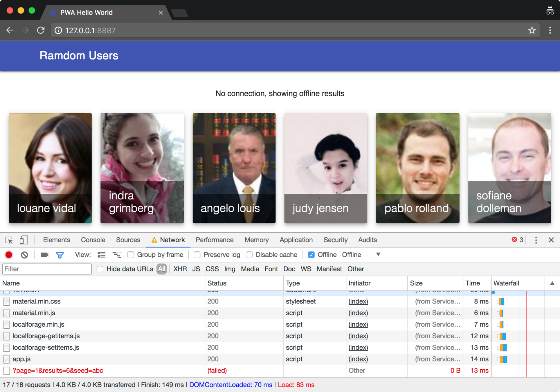
Task: Click the network Filter text field
Action: pyautogui.click(x=47, y=269)
